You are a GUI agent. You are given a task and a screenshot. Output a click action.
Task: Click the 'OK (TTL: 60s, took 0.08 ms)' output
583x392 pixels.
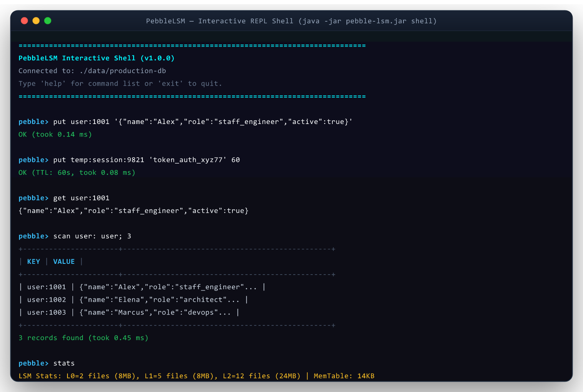point(77,172)
